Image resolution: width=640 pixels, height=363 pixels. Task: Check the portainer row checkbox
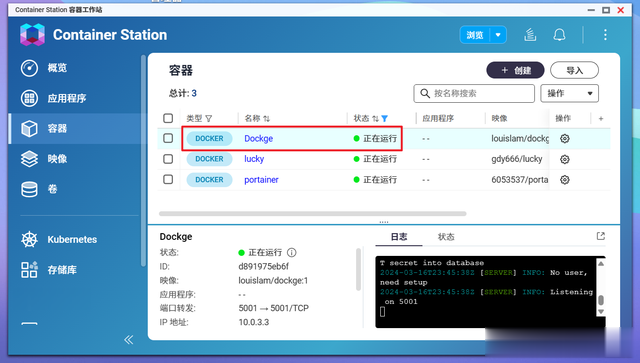pos(168,179)
